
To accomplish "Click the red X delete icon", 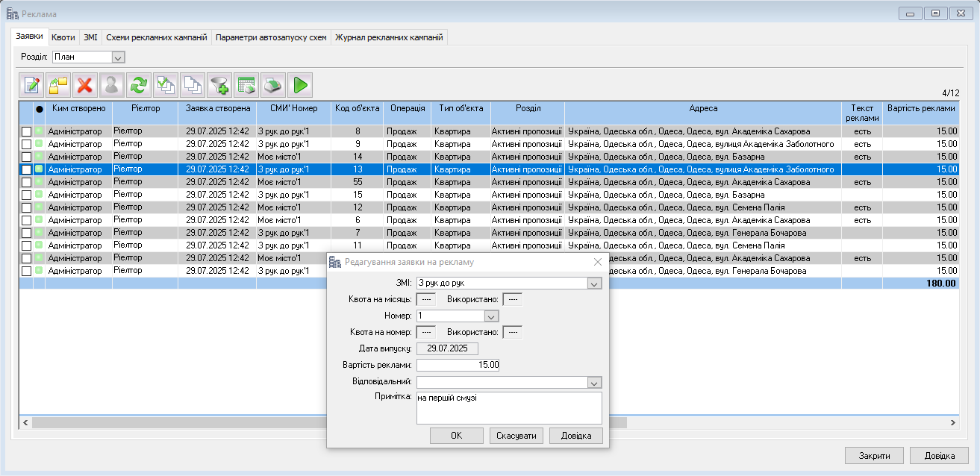I will click(85, 85).
